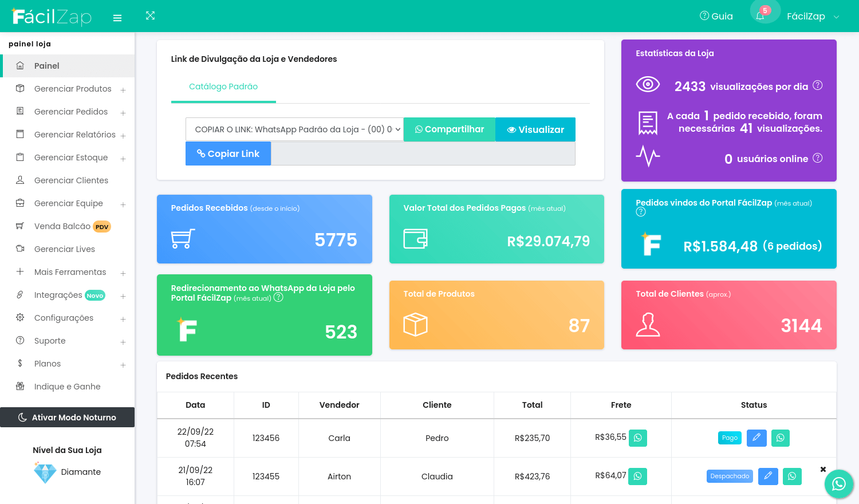Image resolution: width=859 pixels, height=504 pixels.
Task: Click help icon beside Redirecionamento ao WhatsApp
Action: tap(278, 297)
